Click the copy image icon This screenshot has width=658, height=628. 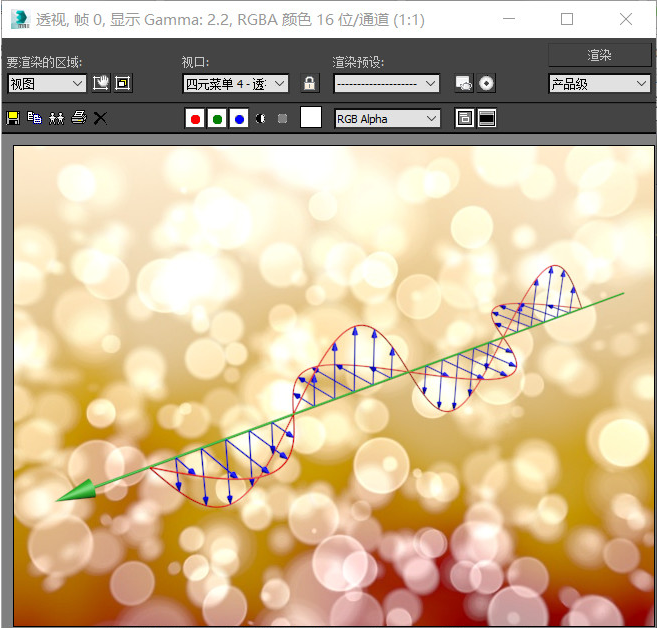[x=34, y=118]
